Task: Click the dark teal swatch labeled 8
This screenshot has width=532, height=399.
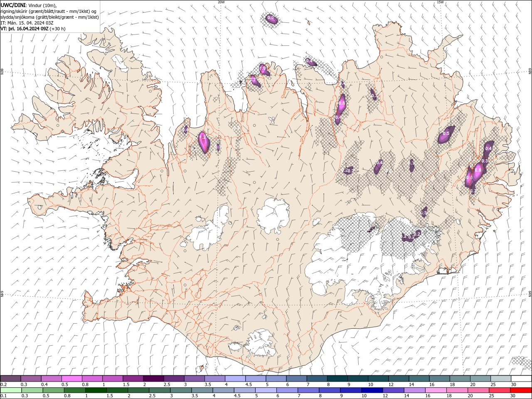Action: [337, 379]
